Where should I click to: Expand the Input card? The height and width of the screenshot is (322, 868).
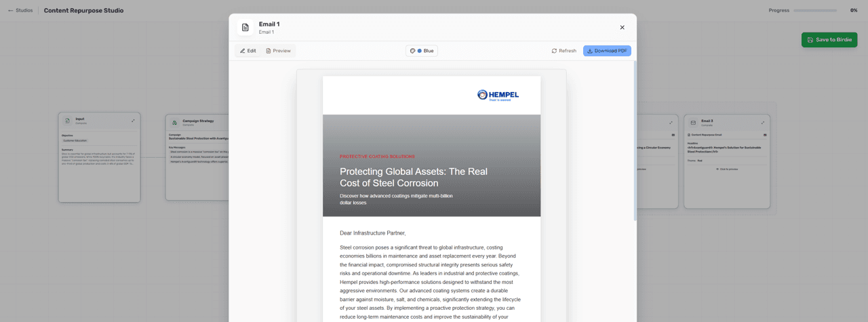tap(133, 121)
